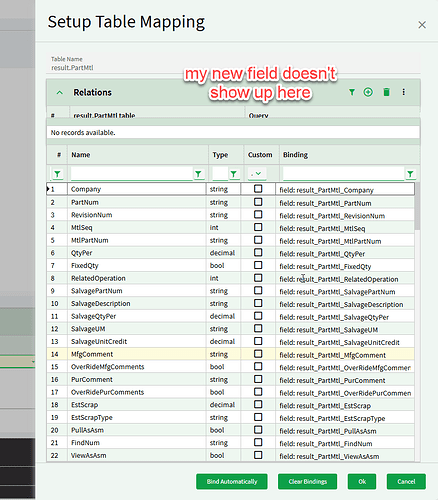The height and width of the screenshot is (500, 438).
Task: Close the Setup Table Mapping dialog
Action: coord(422,25)
